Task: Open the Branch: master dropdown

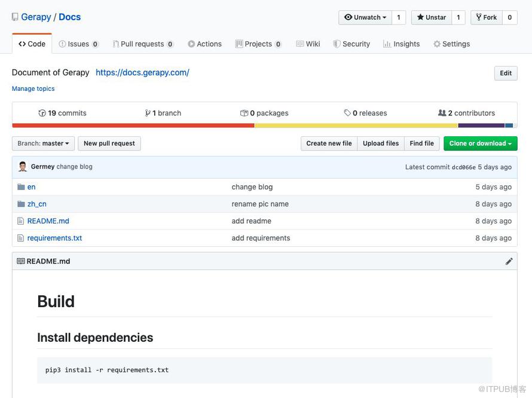Action: [x=43, y=143]
